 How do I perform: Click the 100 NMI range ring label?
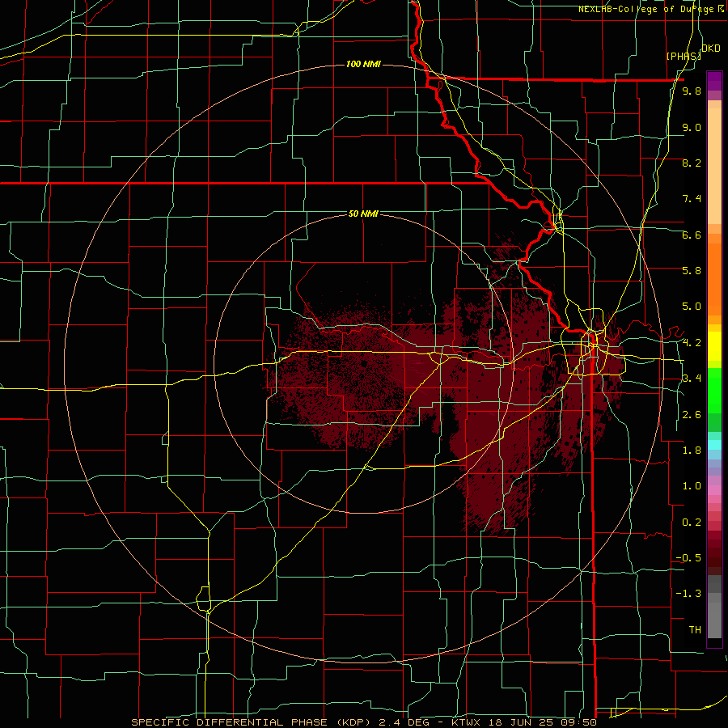click(363, 64)
